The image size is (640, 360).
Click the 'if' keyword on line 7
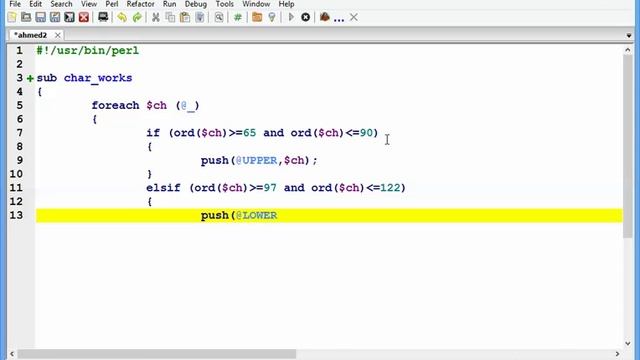(x=153, y=133)
